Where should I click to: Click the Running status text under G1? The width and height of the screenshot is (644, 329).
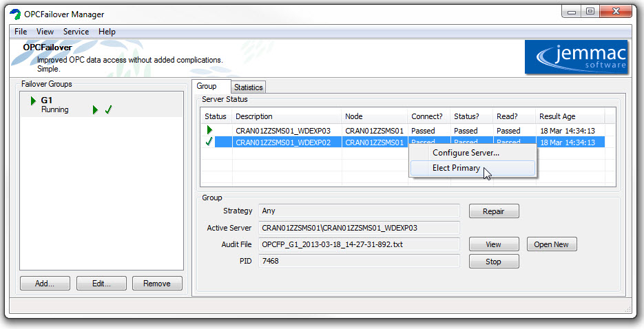(54, 110)
